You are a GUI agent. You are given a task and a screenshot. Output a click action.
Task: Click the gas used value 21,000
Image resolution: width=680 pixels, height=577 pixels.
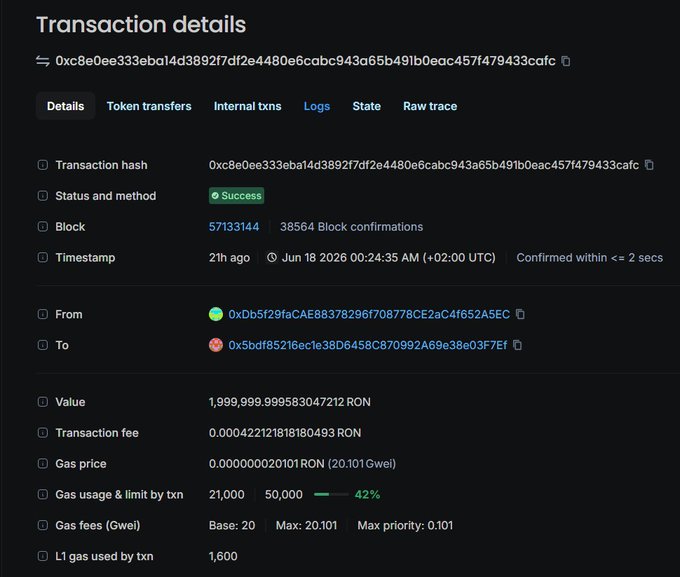point(226,494)
